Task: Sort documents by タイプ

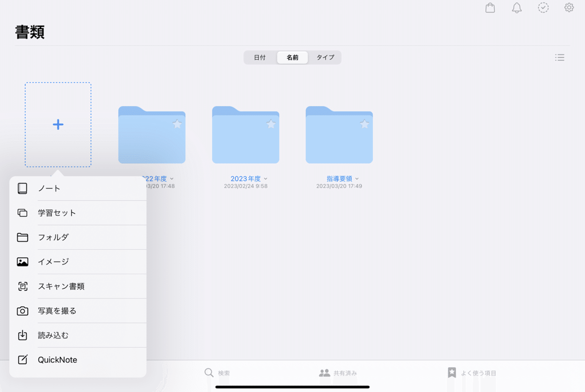Action: coord(325,57)
